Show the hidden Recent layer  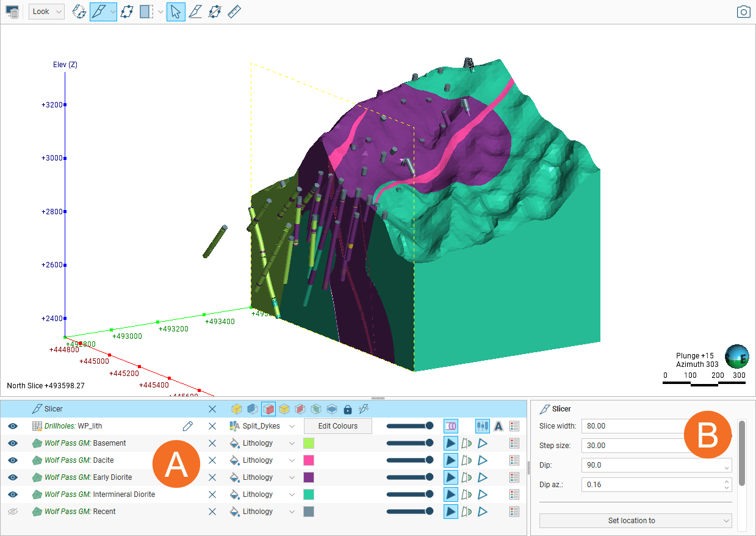coord(13,512)
